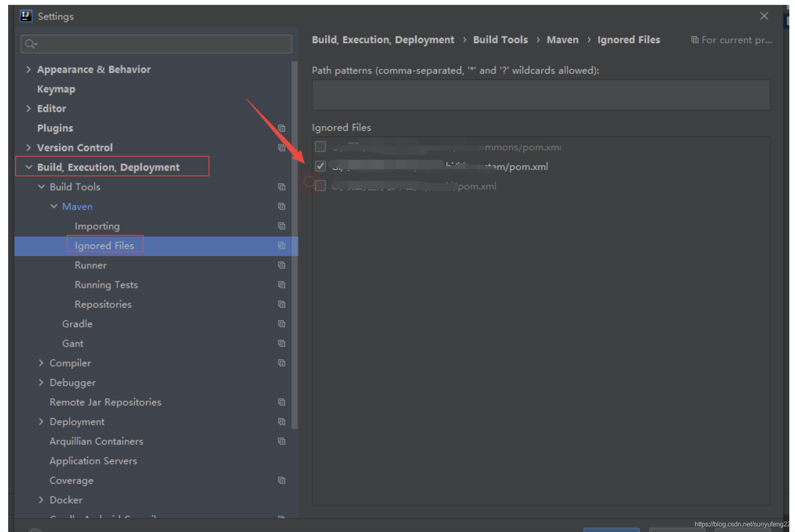
Task: Click the project-level icon beside Runner
Action: [281, 265]
